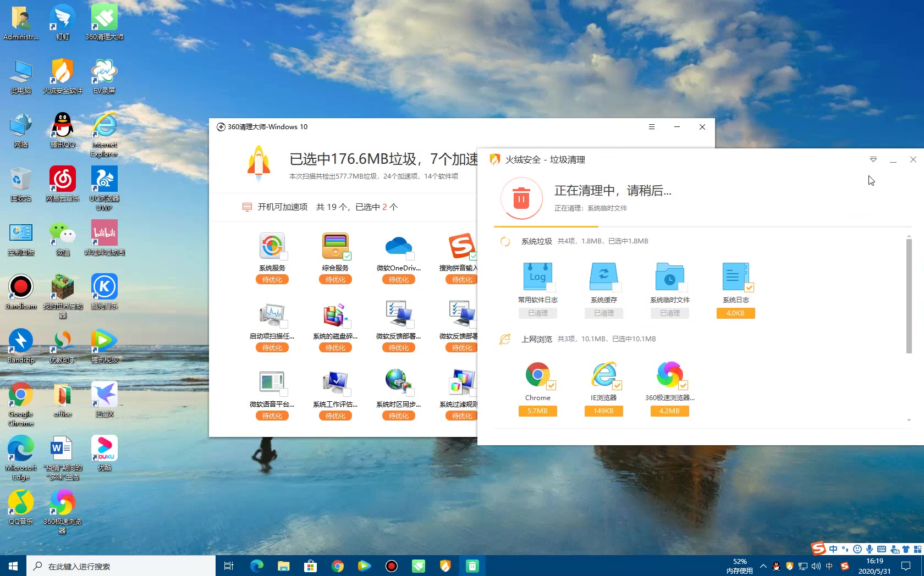Toggle checkbox on IE浏览器 item
The height and width of the screenshot is (576, 924).
coord(617,385)
